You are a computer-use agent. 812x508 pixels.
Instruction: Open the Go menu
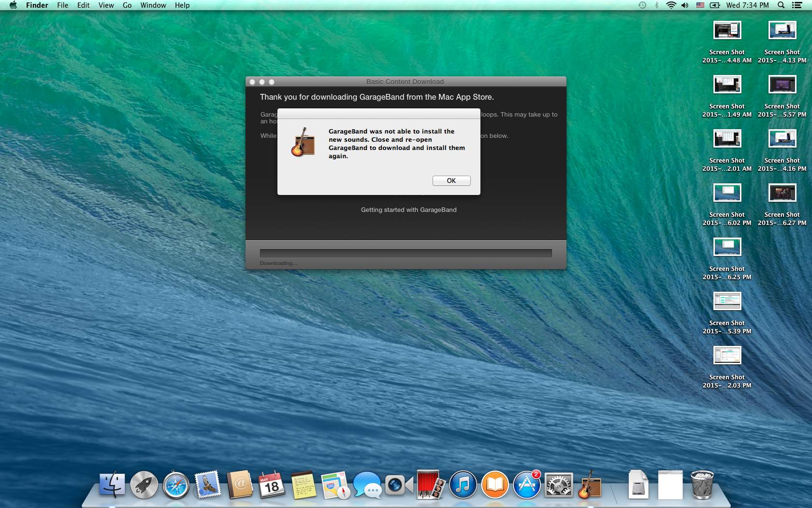[127, 5]
